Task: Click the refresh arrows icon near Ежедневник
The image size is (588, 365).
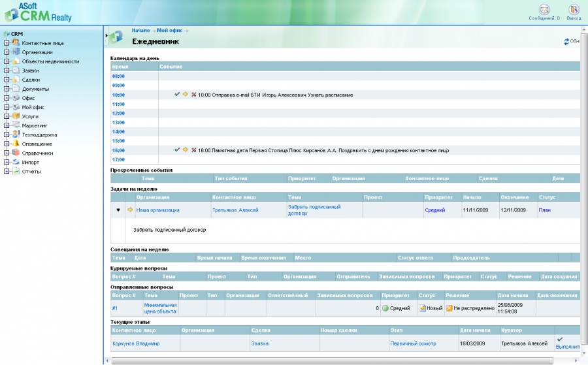Action: 566,42
